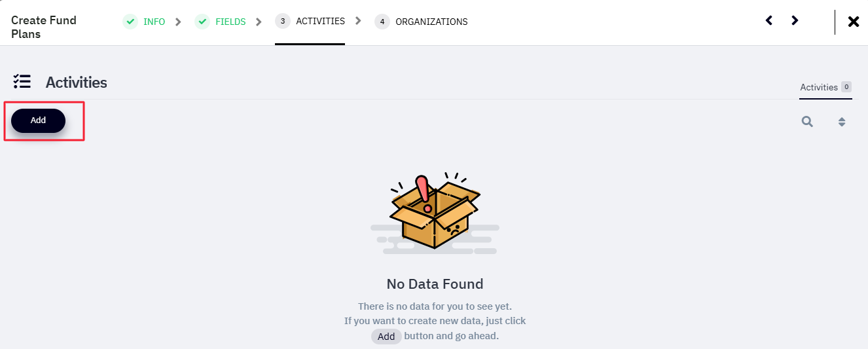Close the Create Fund Plans wizard

[854, 22]
